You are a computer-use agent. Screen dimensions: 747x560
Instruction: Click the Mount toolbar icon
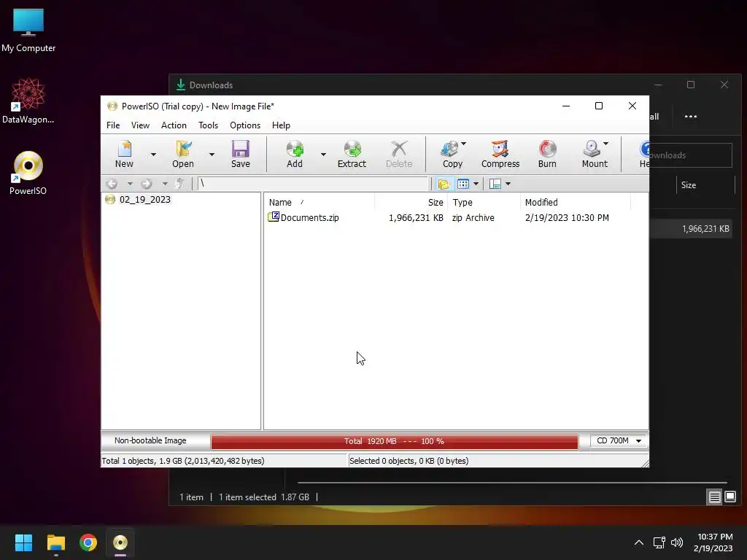point(595,154)
